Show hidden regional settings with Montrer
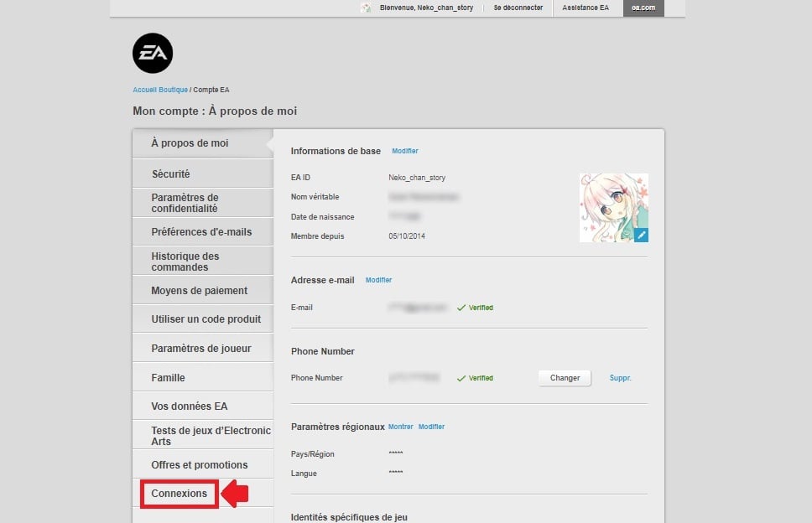Screen dimensions: 812x523 coord(400,427)
